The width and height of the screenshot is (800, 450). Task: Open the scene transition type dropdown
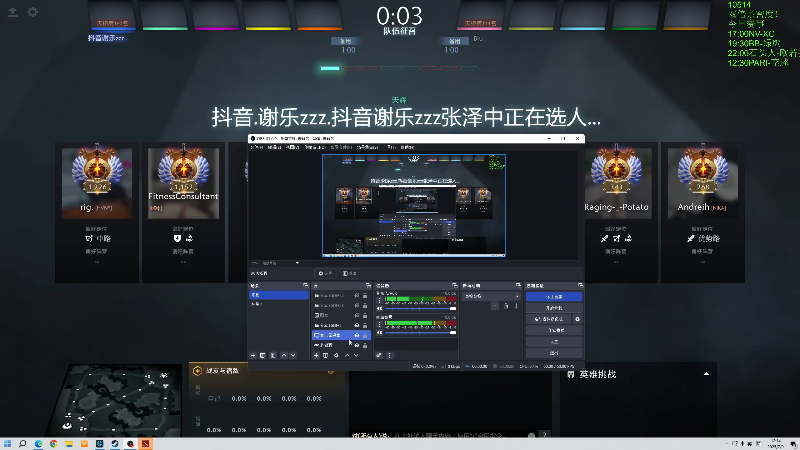(x=491, y=296)
